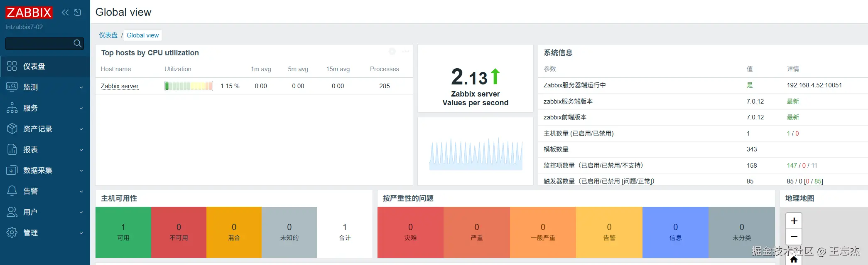Screen dimensions: 868x265
Task: Expand the 告警 menu chevron
Action: pos(81,191)
